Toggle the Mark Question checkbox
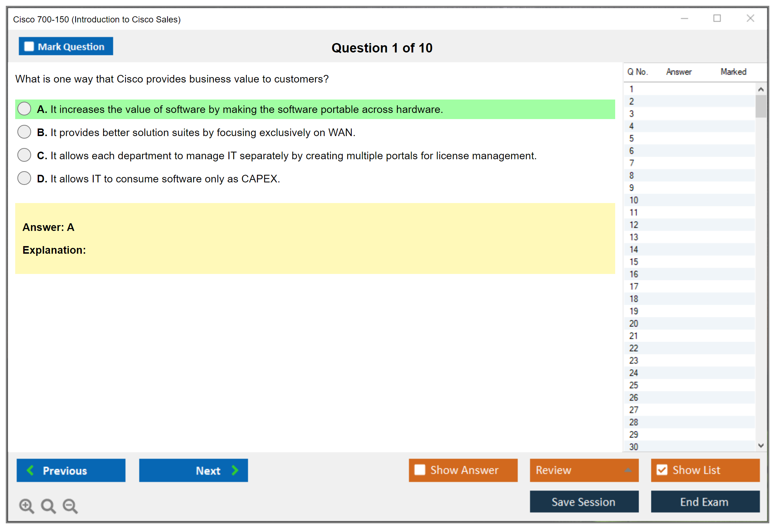 click(29, 46)
